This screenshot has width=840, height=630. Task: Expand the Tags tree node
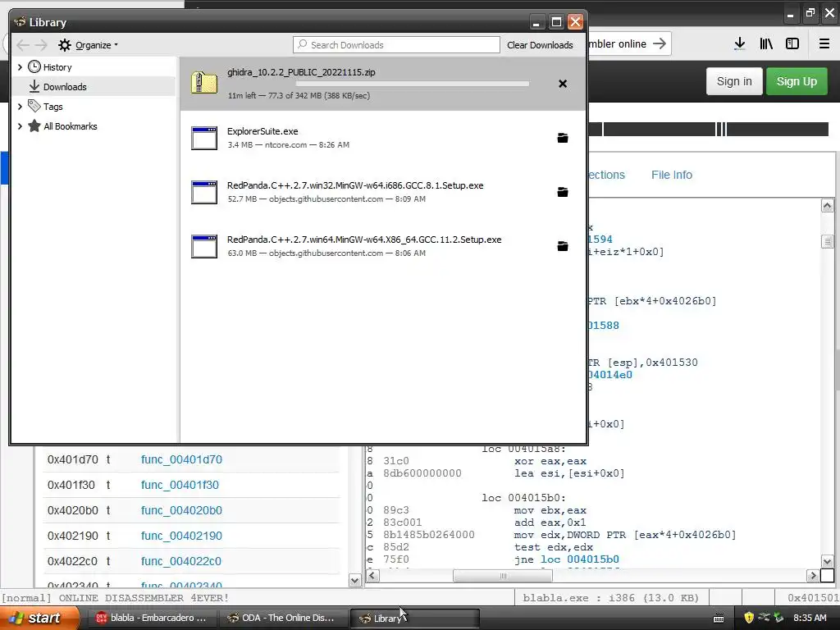pyautogui.click(x=20, y=107)
